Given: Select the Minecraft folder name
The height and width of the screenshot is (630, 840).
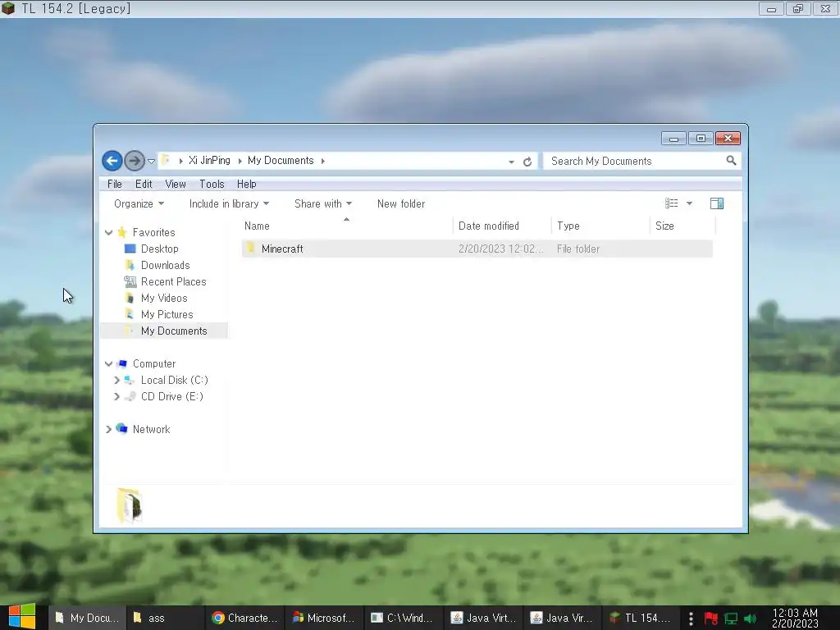Looking at the screenshot, I should coord(282,249).
